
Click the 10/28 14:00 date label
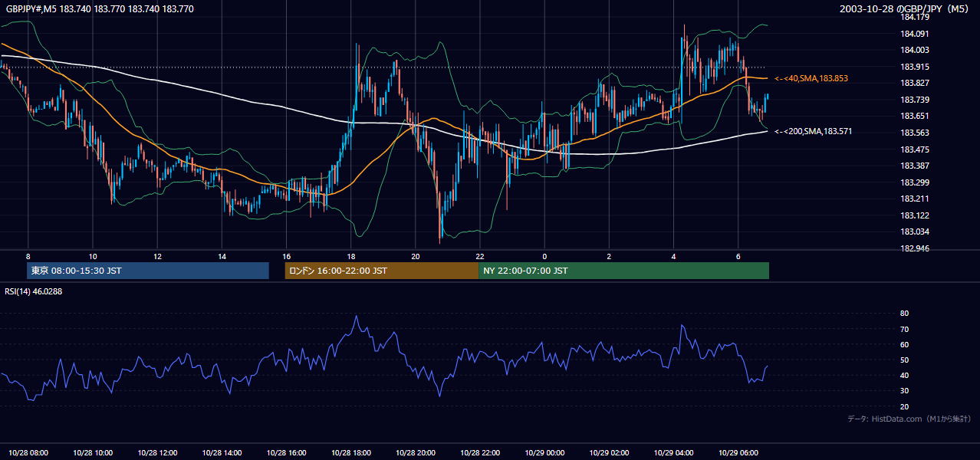222,452
